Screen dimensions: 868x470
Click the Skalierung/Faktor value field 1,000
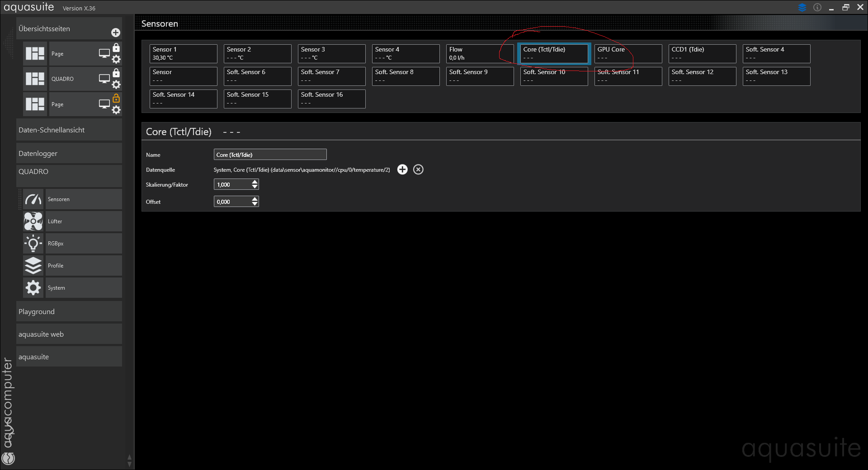[232, 184]
